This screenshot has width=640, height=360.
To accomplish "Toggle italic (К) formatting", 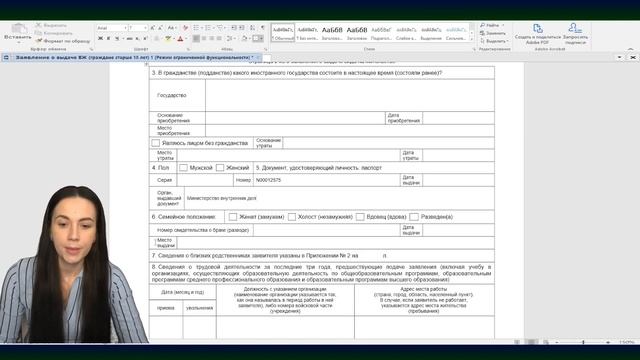I will coord(109,38).
